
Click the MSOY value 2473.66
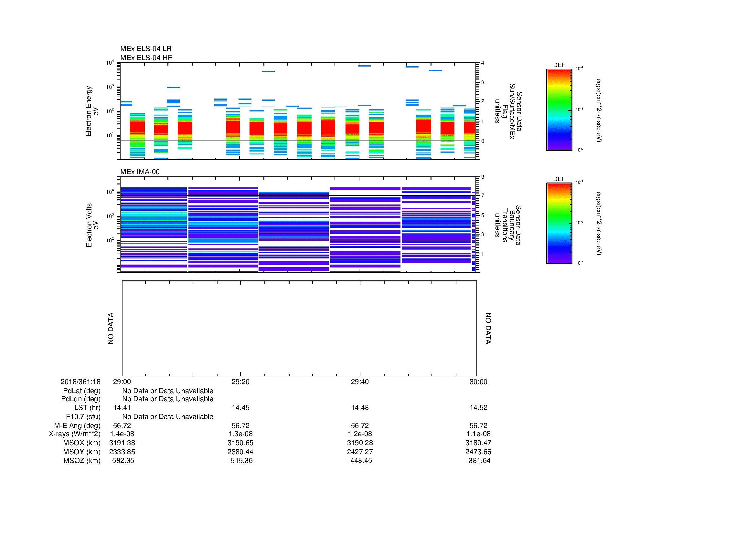[x=478, y=452]
